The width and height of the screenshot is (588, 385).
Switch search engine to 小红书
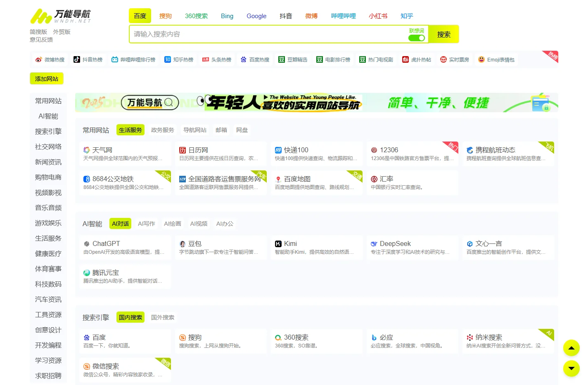coord(378,16)
